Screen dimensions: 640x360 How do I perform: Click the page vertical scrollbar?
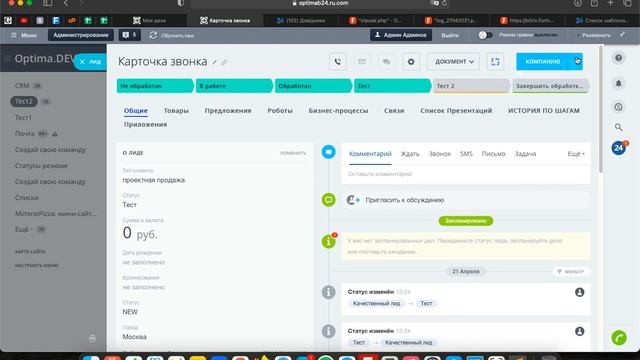point(600,110)
